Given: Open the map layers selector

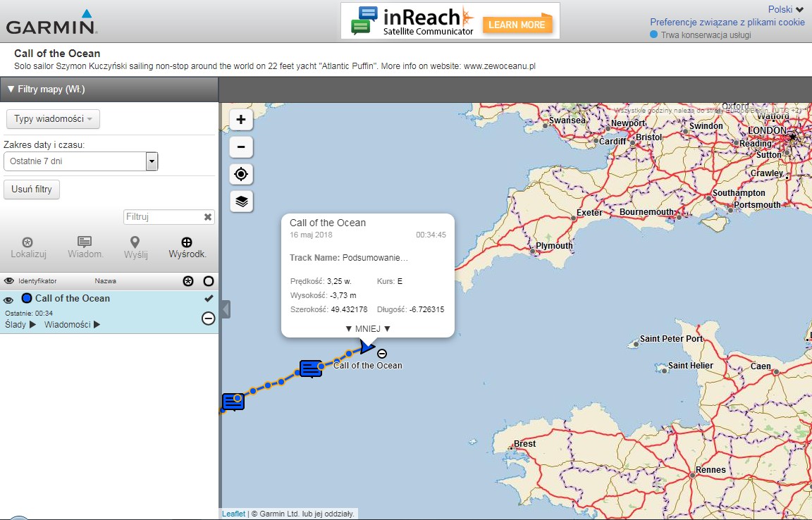Looking at the screenshot, I should (x=241, y=201).
